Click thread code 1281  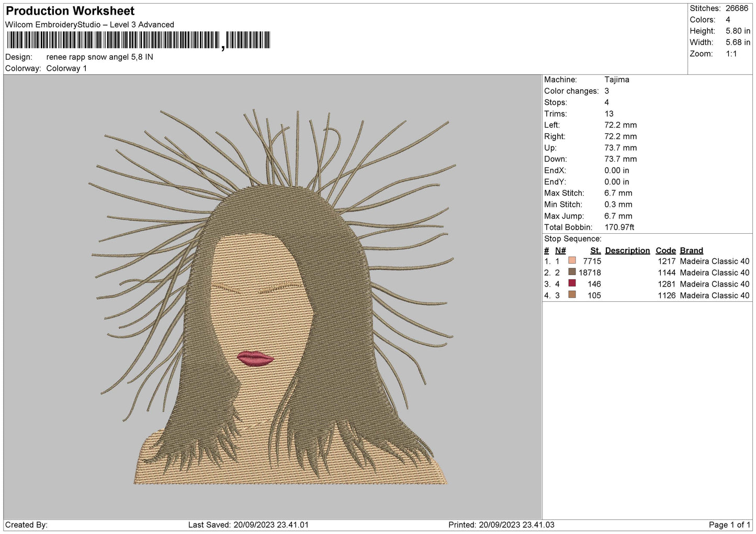tap(667, 285)
